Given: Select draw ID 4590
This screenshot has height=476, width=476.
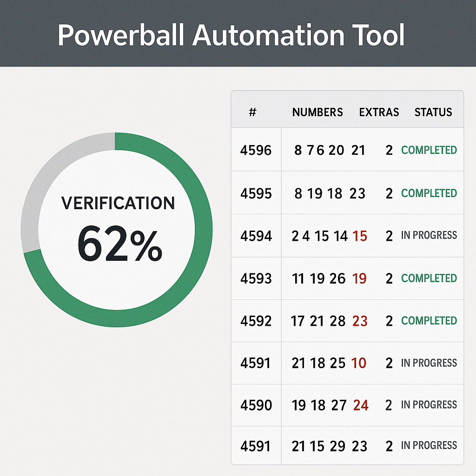Looking at the screenshot, I should click(x=256, y=405).
